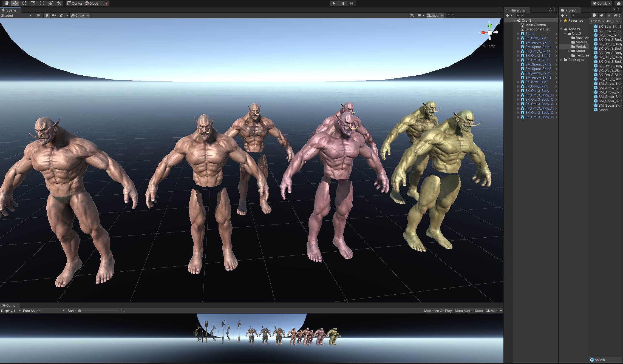Select the Stand prefab asset in Project
The height and width of the screenshot is (364, 623).
pos(601,110)
